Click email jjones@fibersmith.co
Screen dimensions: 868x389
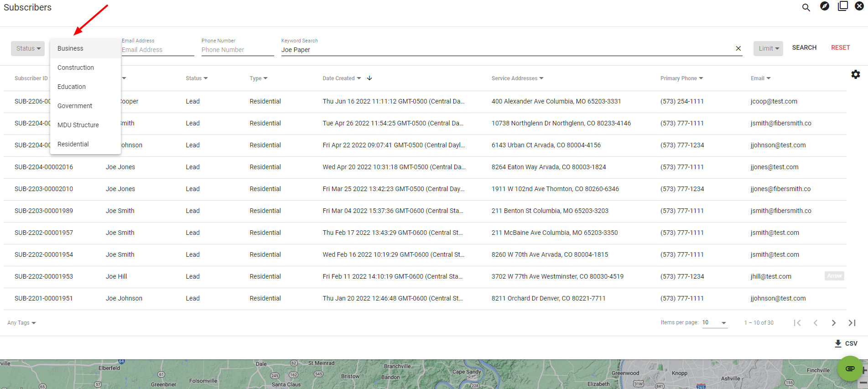[780, 189]
